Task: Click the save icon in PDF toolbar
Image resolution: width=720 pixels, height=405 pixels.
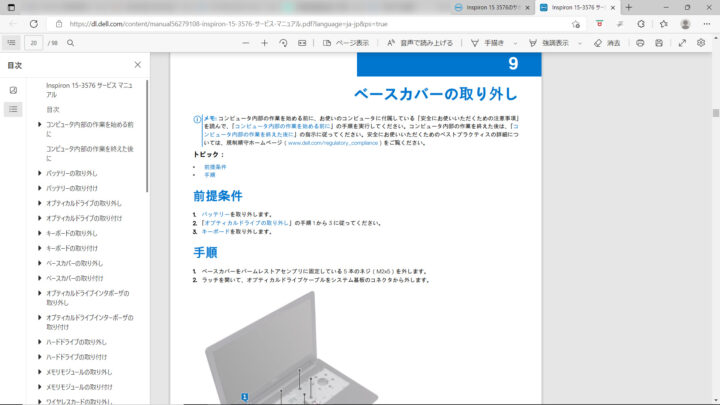Action: tap(660, 43)
